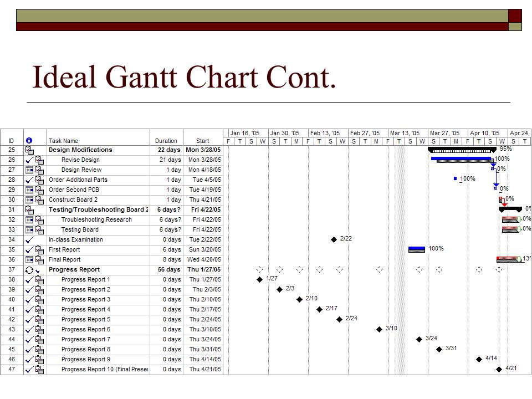Click the checkmark icon in First Report row
The height and width of the screenshot is (399, 532).
click(x=29, y=250)
